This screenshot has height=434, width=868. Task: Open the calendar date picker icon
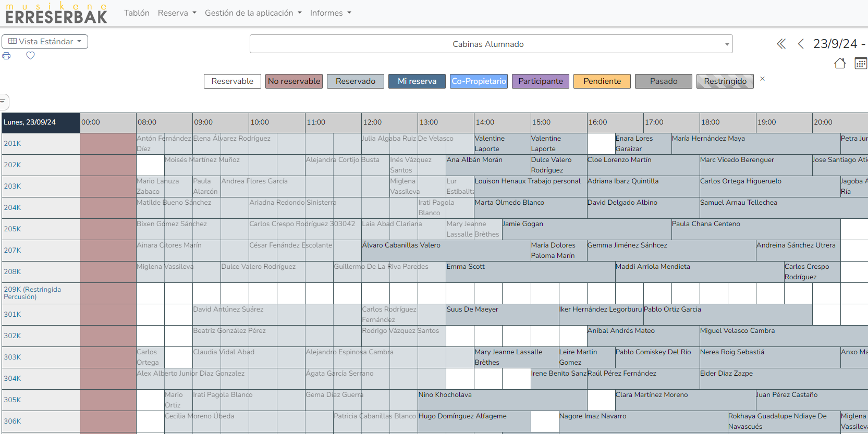(860, 64)
